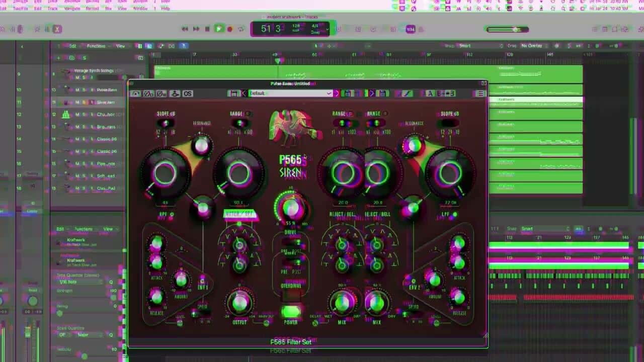This screenshot has height=362, width=644.
Task: Solo the Chu..hor track
Action: pyautogui.click(x=84, y=115)
